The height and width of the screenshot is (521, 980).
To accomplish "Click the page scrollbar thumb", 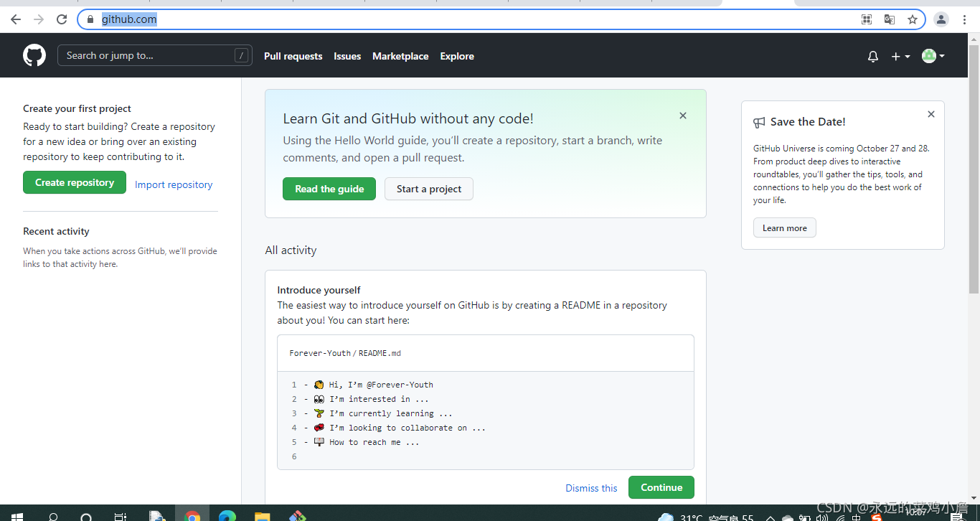I will tap(974, 169).
